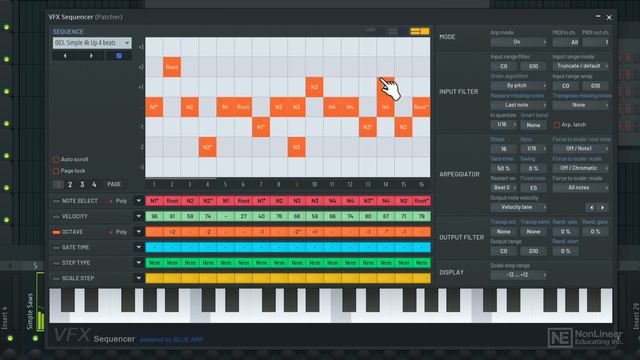Image resolution: width=640 pixels, height=360 pixels.
Task: Close the VFX Sequencer window
Action: pyautogui.click(x=609, y=18)
